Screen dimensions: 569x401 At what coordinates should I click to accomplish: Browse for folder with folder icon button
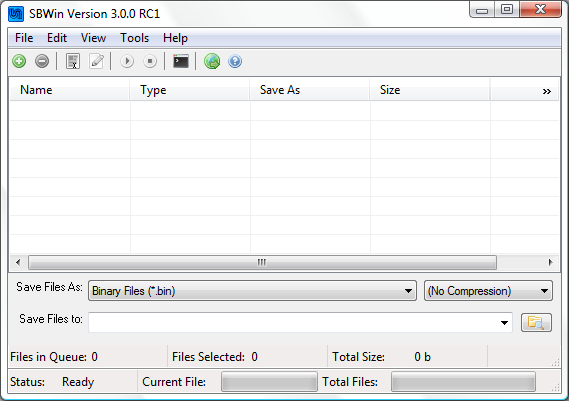coord(536,322)
